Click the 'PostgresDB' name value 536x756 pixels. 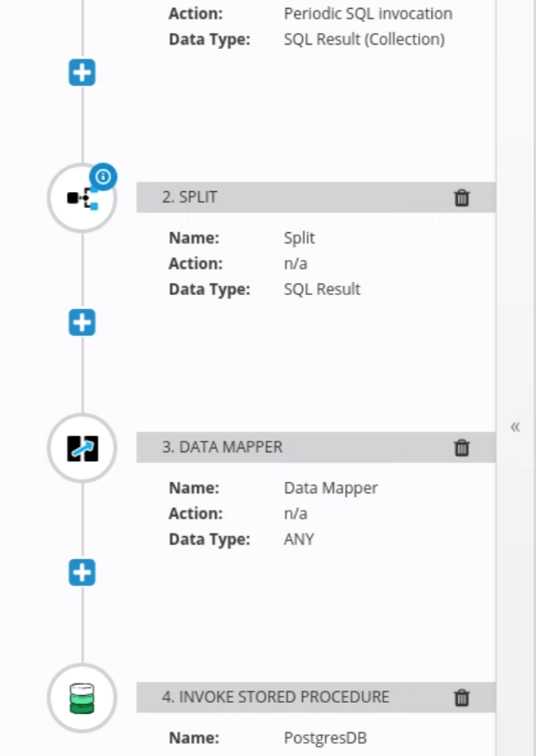(x=326, y=738)
